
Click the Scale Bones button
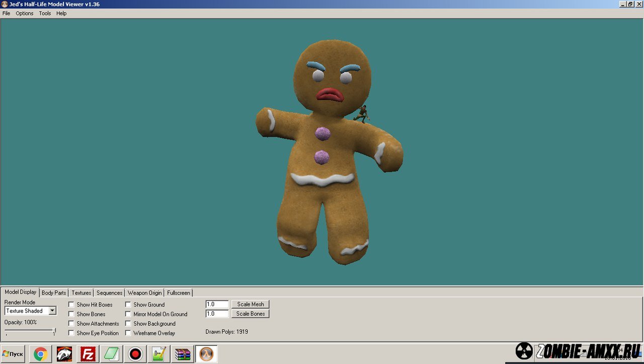(251, 314)
